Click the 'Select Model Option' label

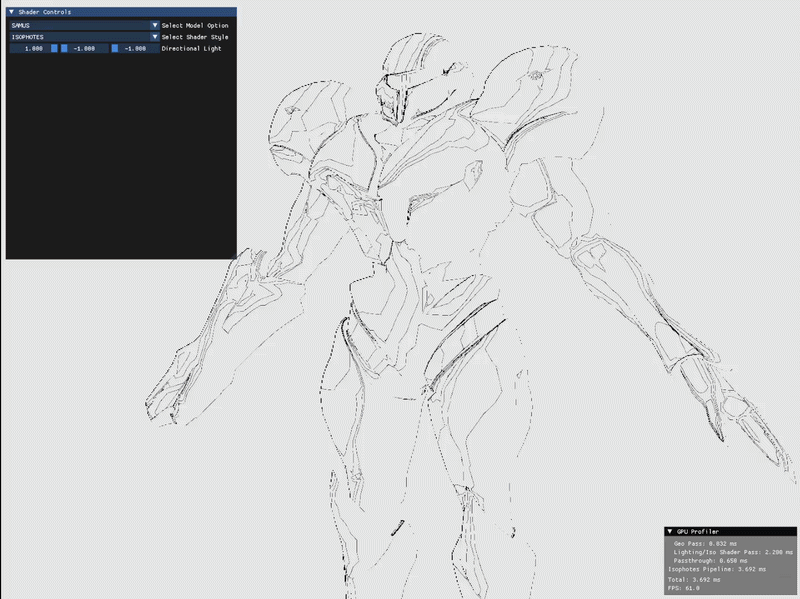(195, 25)
